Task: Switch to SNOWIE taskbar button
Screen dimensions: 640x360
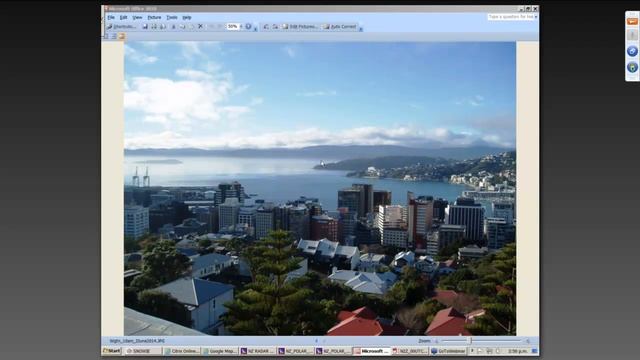Action: click(x=143, y=351)
